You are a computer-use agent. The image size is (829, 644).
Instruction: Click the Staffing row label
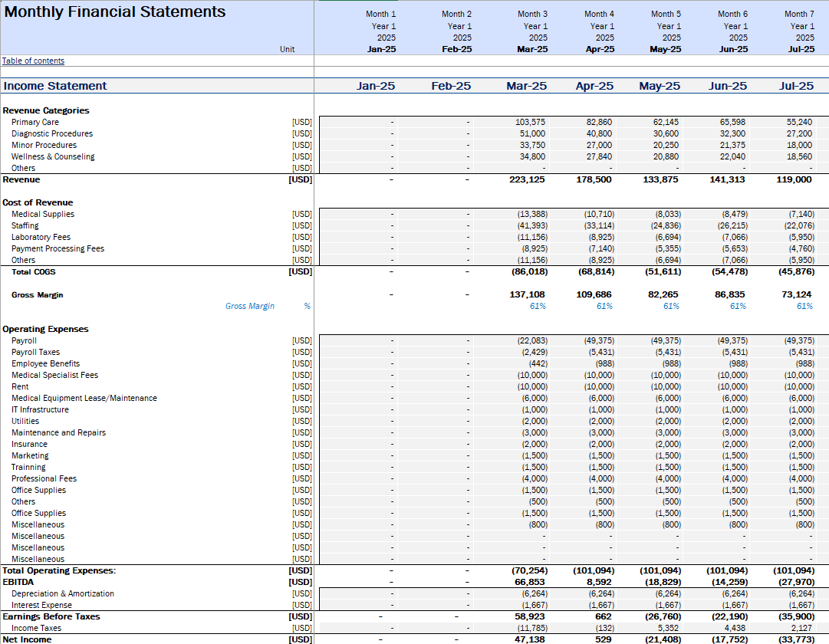pyautogui.click(x=26, y=226)
